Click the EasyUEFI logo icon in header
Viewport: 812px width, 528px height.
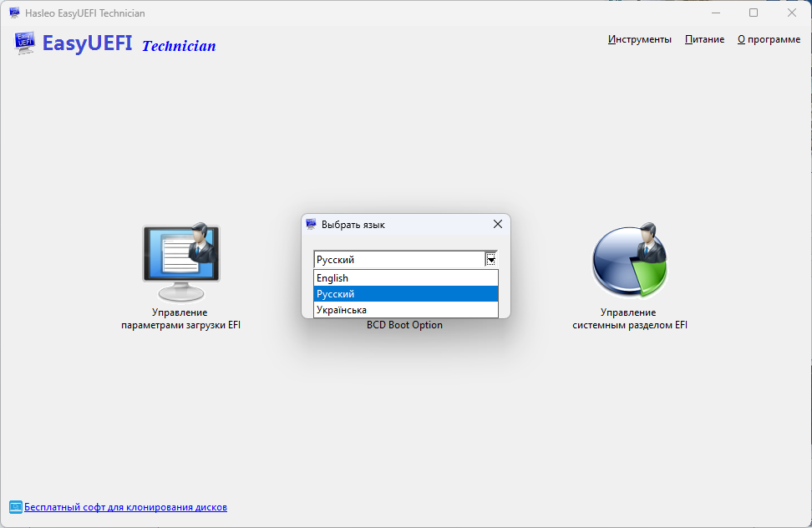pos(25,43)
